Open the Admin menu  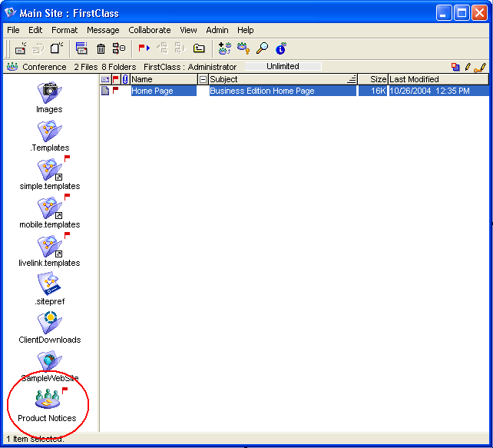click(x=217, y=30)
